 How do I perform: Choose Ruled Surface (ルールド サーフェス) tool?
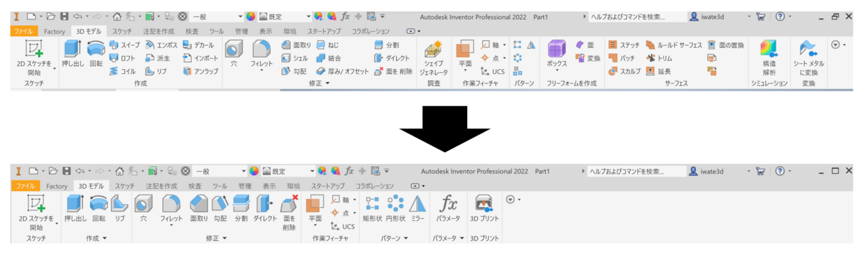674,45
